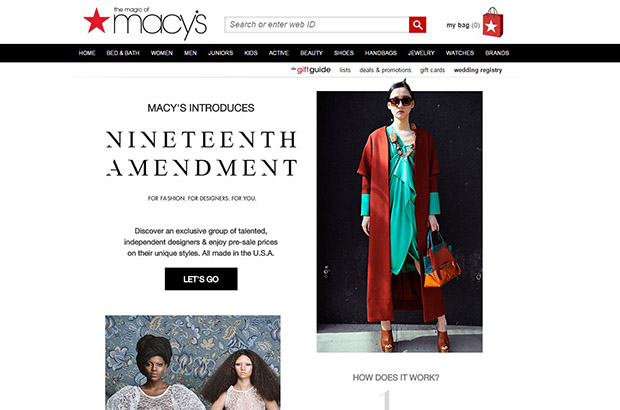
Task: Open the Shoes category
Action: pyautogui.click(x=344, y=53)
